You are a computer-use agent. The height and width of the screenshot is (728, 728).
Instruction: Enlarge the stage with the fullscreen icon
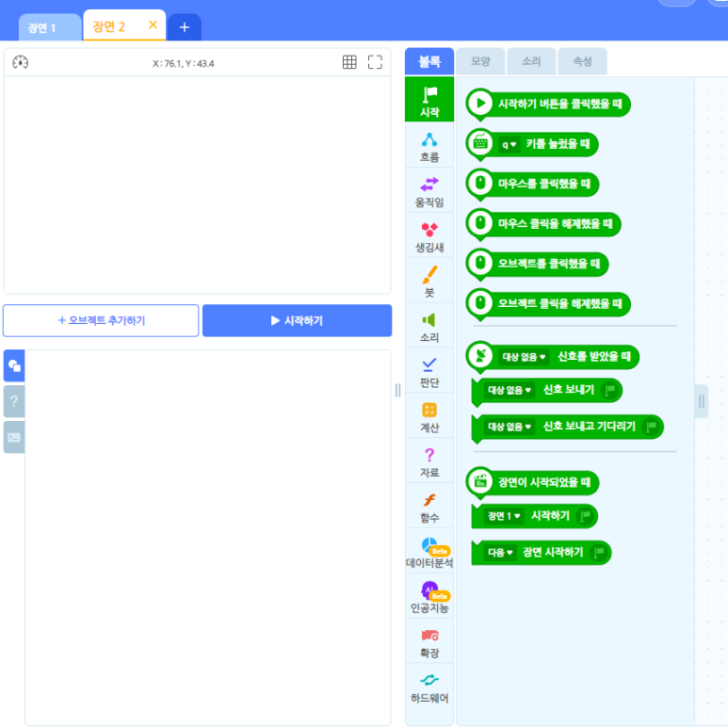(375, 62)
